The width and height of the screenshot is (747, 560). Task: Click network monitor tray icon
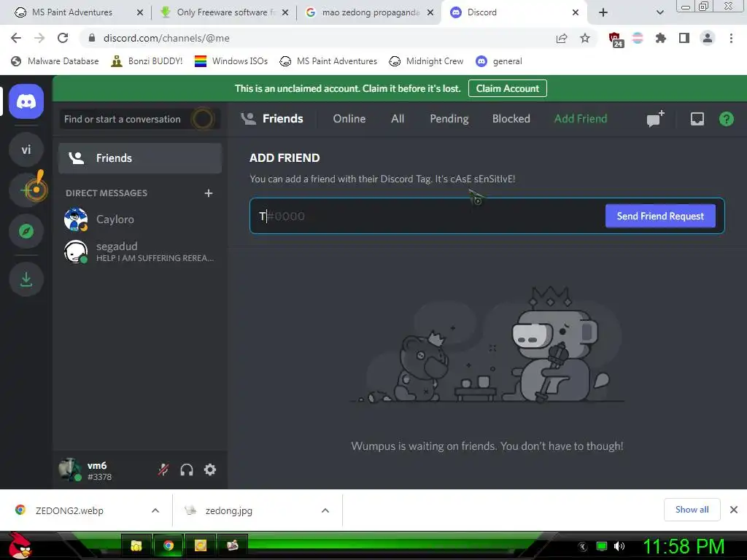(x=602, y=546)
